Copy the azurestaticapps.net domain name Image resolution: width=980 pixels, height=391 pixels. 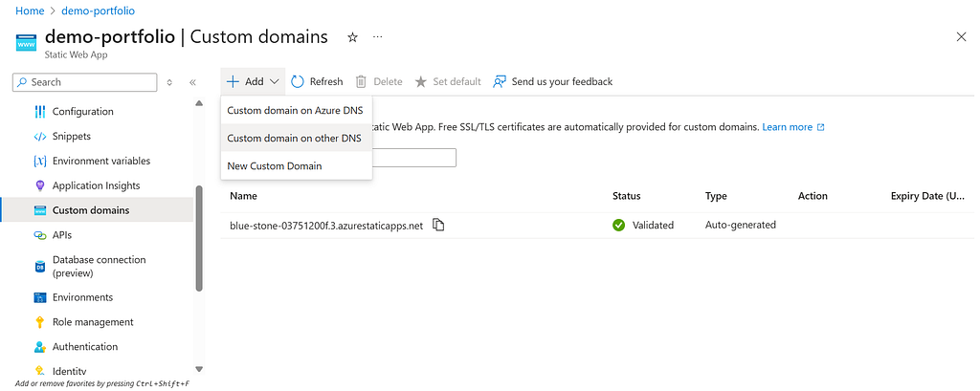coord(438,225)
